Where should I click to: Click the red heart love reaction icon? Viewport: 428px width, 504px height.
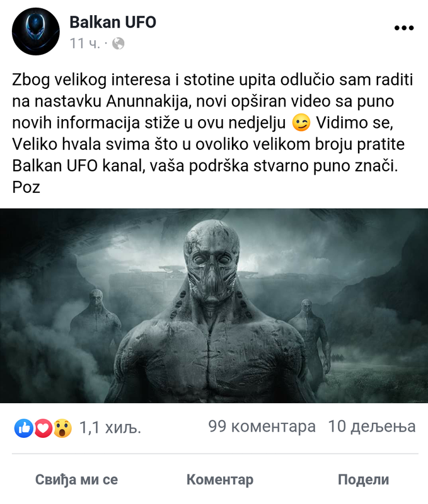(43, 428)
